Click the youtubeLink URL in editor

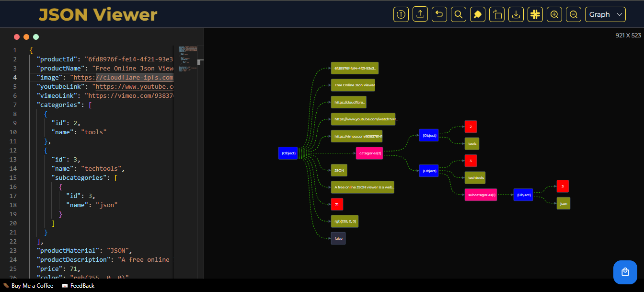click(135, 86)
